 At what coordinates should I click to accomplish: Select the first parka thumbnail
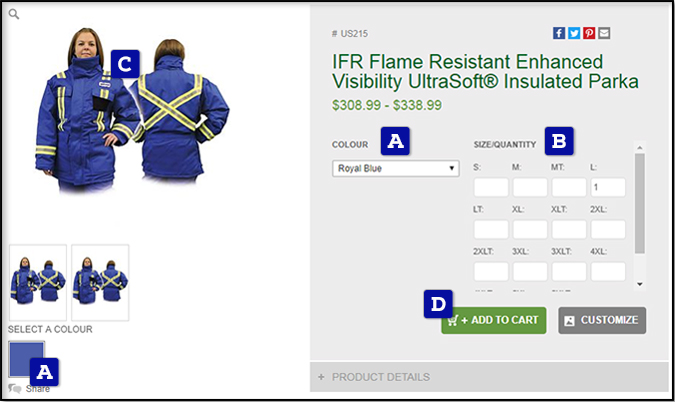pos(38,282)
